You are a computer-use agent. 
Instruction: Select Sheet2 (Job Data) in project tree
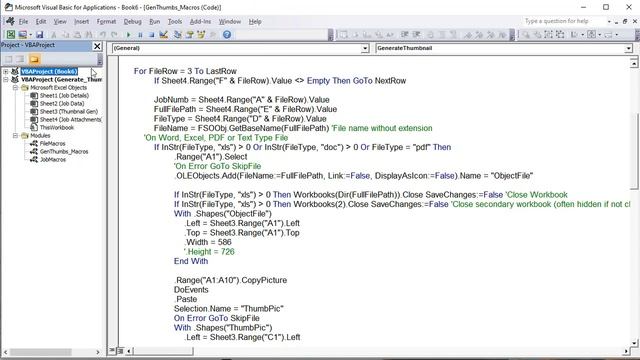62,104
